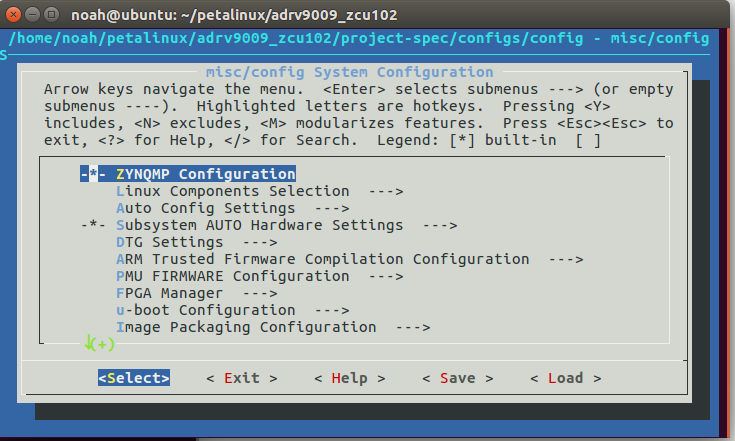Viewport: 735px width, 441px height.
Task: Toggle the -*- marker for Subsystem AUTO Hardware Settings
Action: coord(93,225)
